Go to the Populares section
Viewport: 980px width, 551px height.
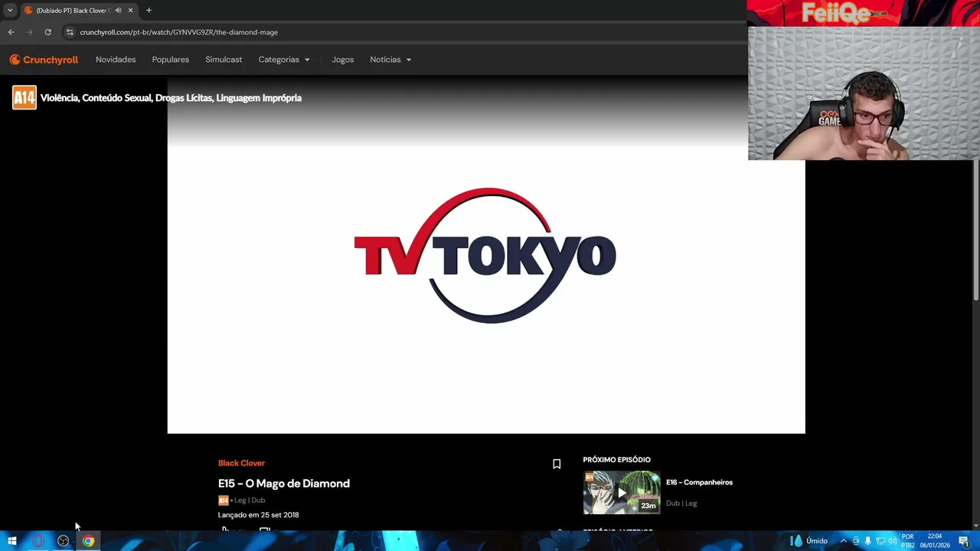click(x=170, y=60)
